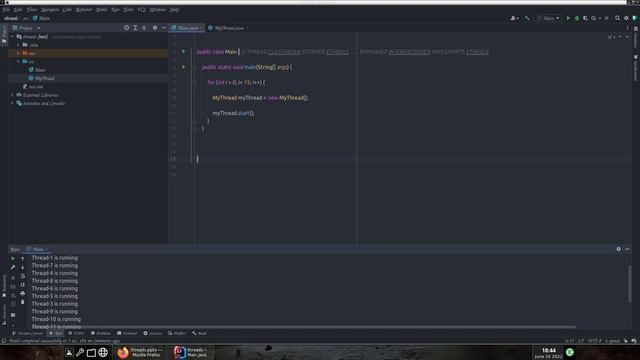The width and height of the screenshot is (640, 360).
Task: Clear console trash icon
Action: [22, 302]
